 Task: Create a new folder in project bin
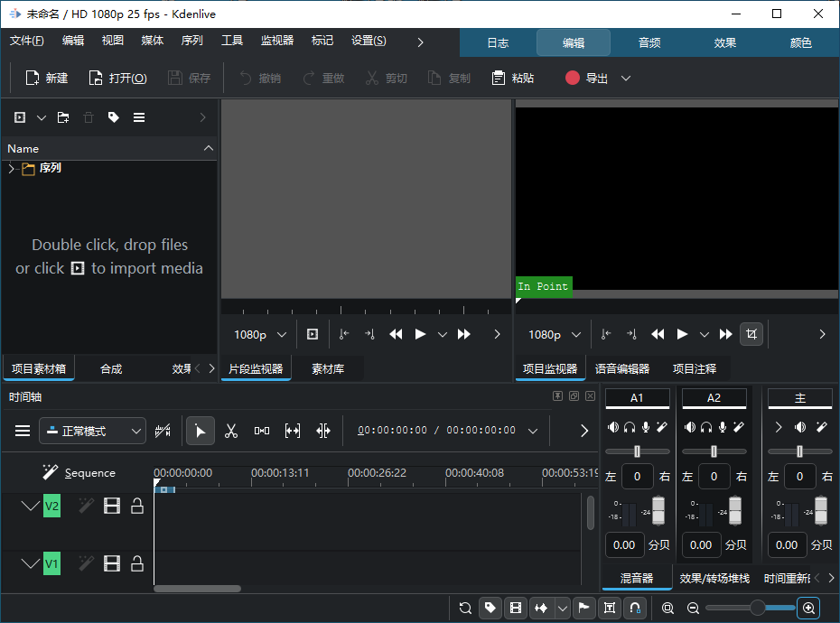[x=63, y=117]
